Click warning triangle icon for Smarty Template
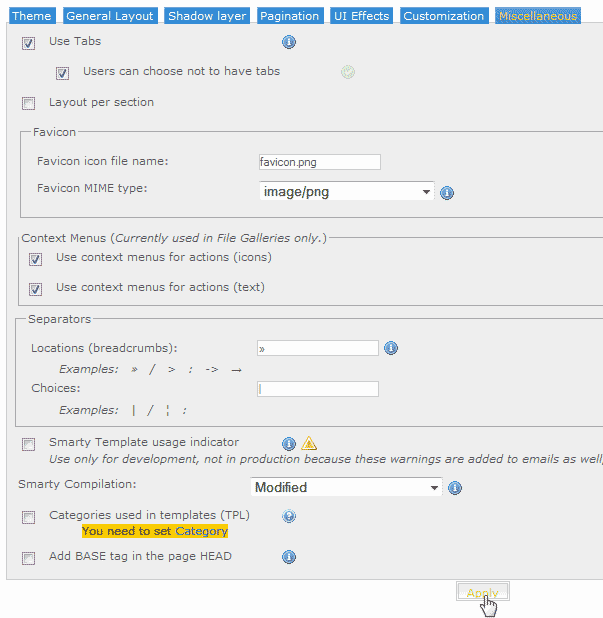603x618 pixels. pos(309,443)
